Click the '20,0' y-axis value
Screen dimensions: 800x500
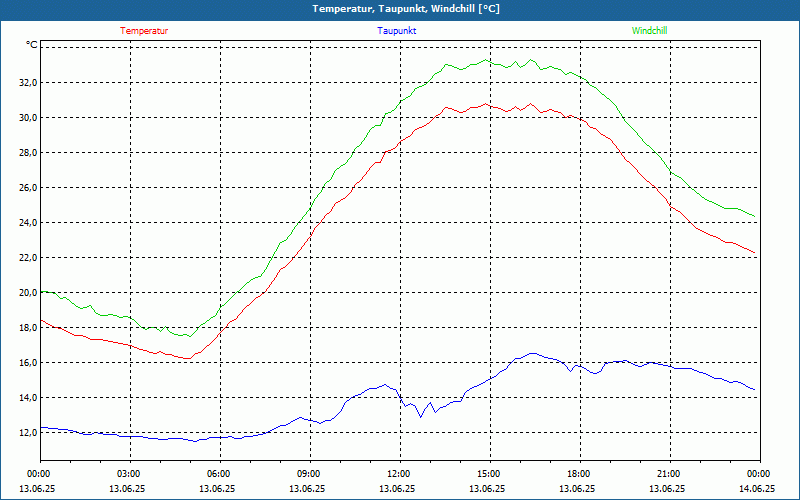click(x=29, y=292)
